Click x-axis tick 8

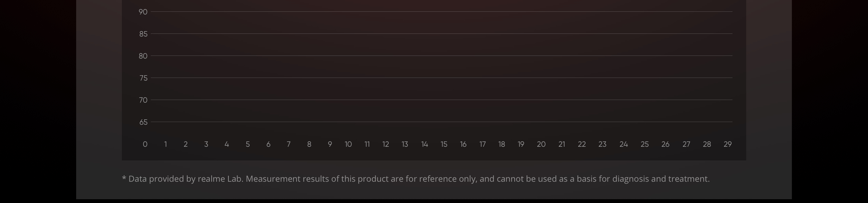click(309, 144)
